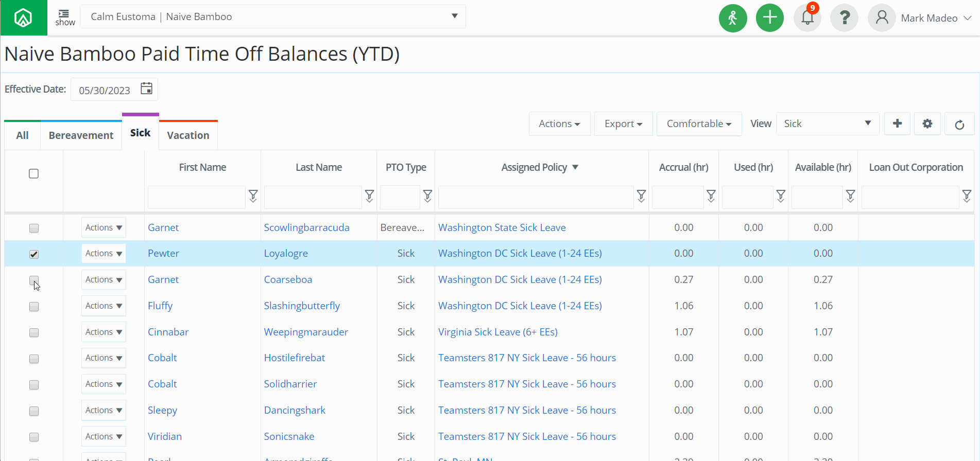Open the help question mark icon
Viewport: 980px width, 461px height.
click(x=844, y=18)
